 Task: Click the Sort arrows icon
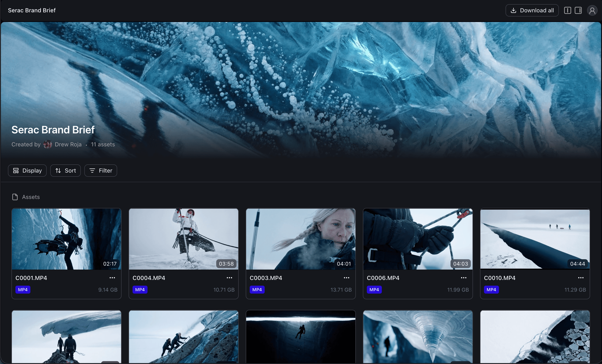pyautogui.click(x=58, y=170)
